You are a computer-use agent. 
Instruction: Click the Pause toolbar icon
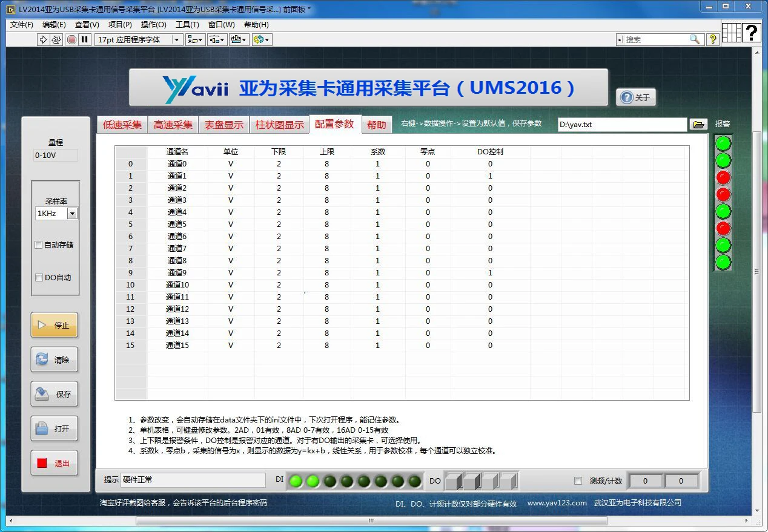click(x=85, y=39)
